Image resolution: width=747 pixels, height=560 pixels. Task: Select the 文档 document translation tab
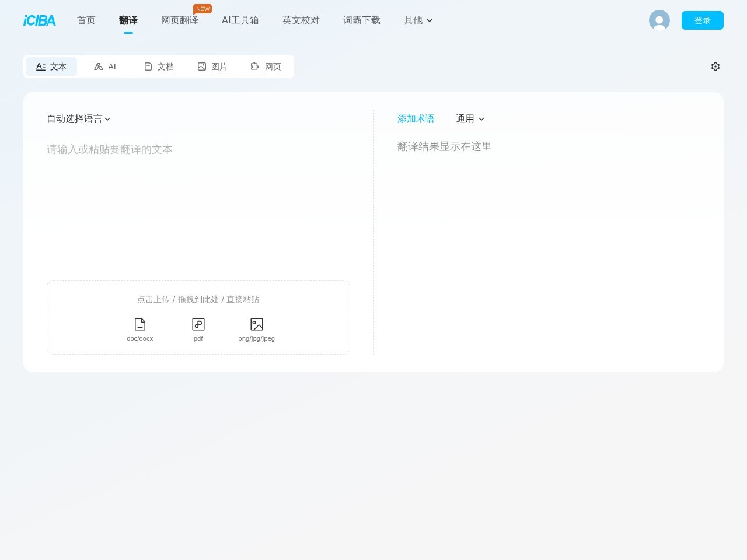159,66
